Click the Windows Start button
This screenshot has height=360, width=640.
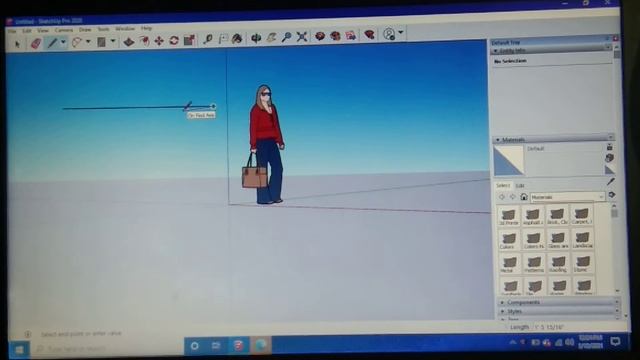pos(19,350)
